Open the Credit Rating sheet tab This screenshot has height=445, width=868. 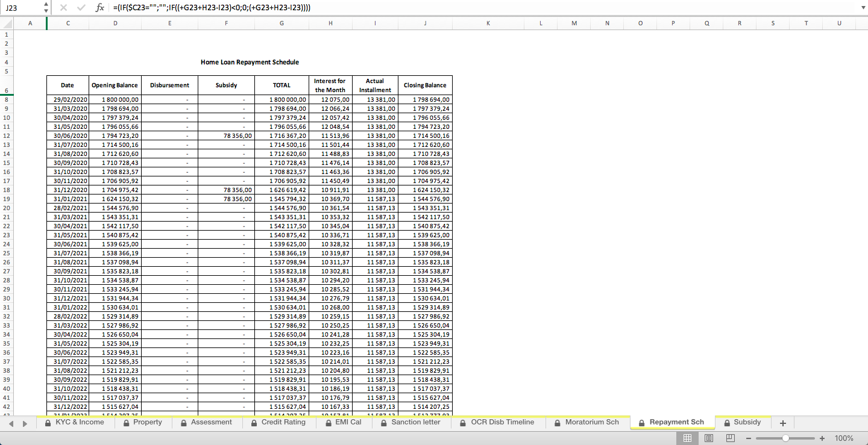(x=278, y=423)
